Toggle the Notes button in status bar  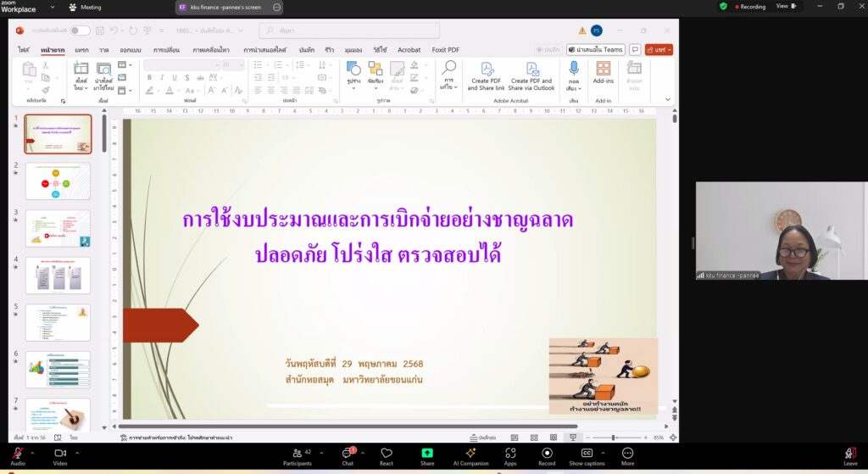click(482, 438)
